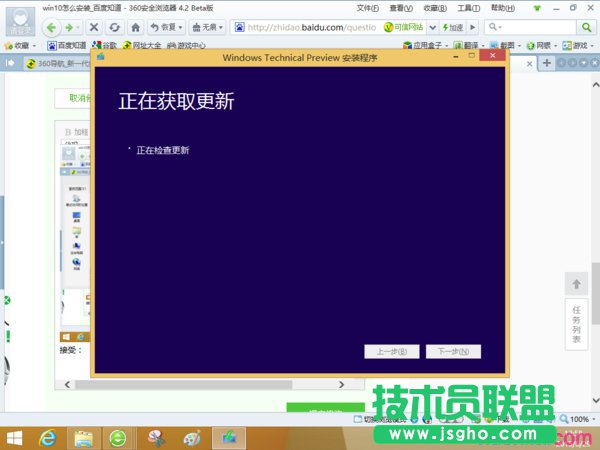Close the current browser tab
Viewport: 600px width, 450px height.
(x=529, y=64)
